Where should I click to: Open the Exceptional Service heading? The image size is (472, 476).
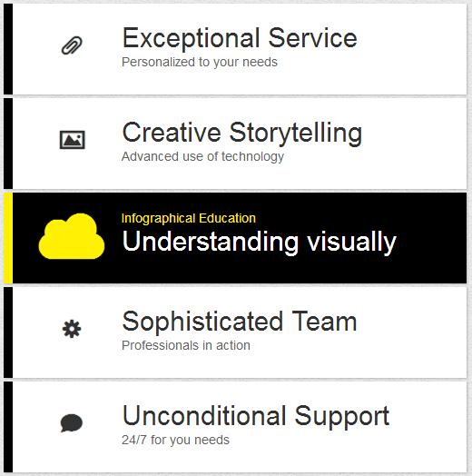click(240, 38)
